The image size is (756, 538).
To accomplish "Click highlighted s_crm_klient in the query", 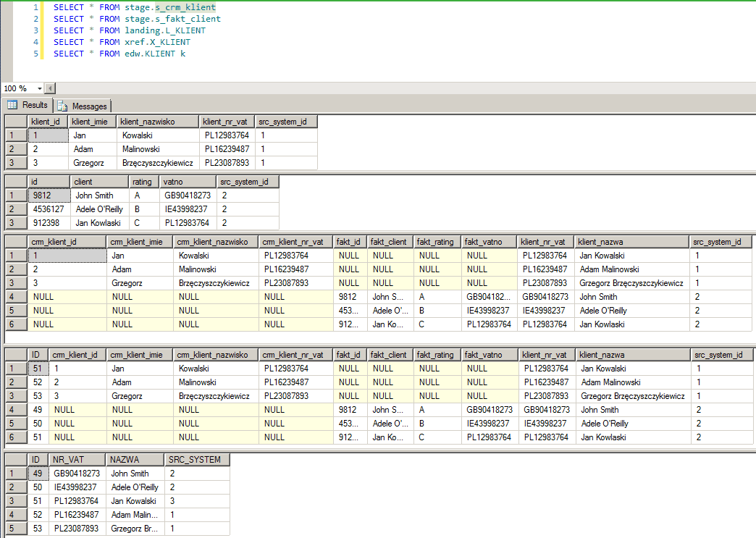I will tap(185, 7).
